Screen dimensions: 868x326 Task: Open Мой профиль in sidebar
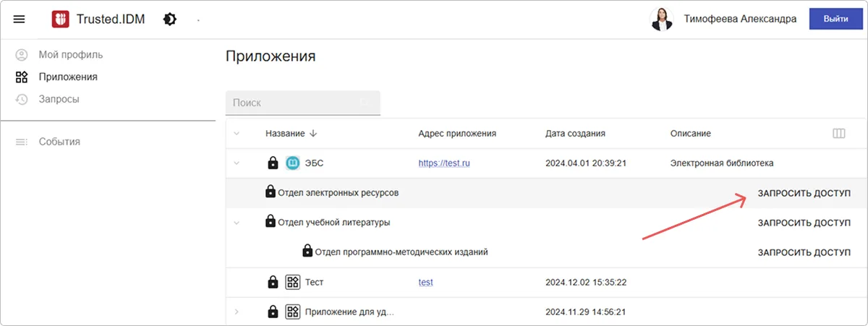pos(70,55)
